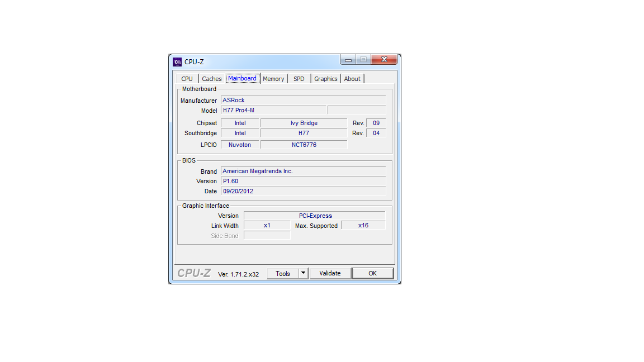Switch to the Graphics tab

pyautogui.click(x=326, y=79)
